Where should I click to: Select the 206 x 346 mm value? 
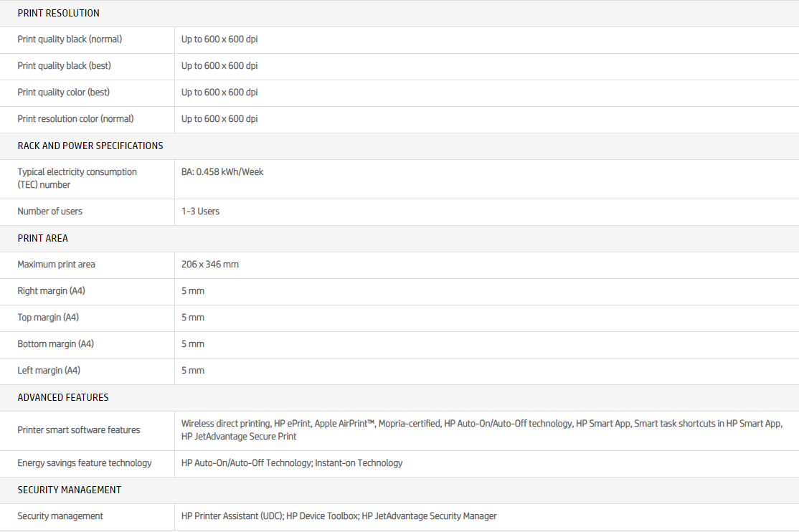click(x=209, y=265)
